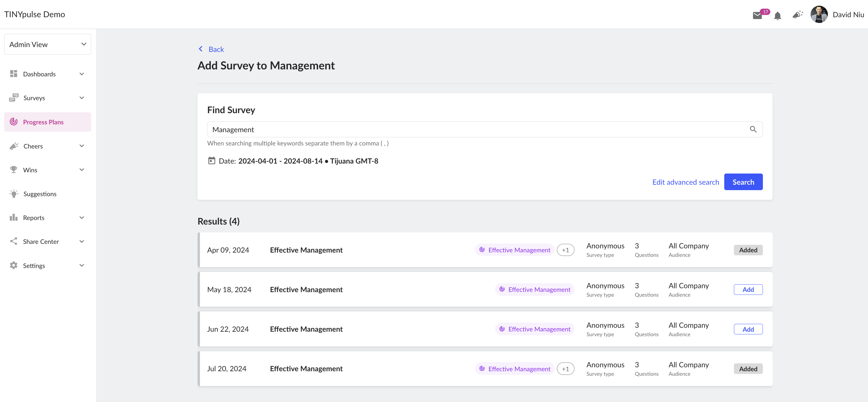Add the May 18, 2024 survey
The height and width of the screenshot is (402, 868).
click(748, 289)
